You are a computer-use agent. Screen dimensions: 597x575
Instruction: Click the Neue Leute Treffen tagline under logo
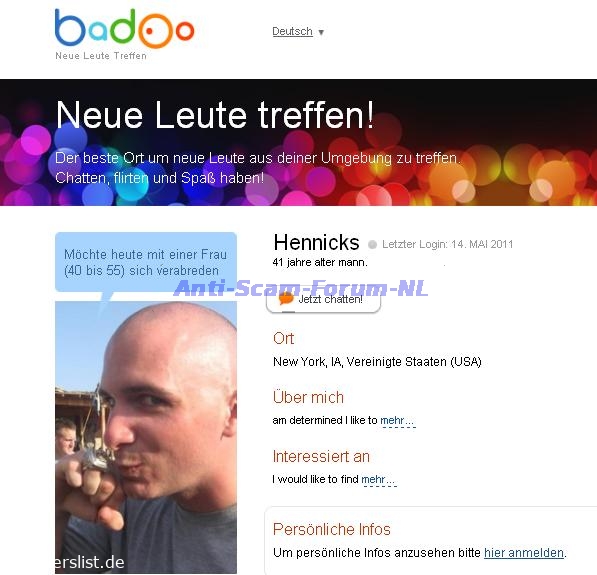click(x=101, y=56)
